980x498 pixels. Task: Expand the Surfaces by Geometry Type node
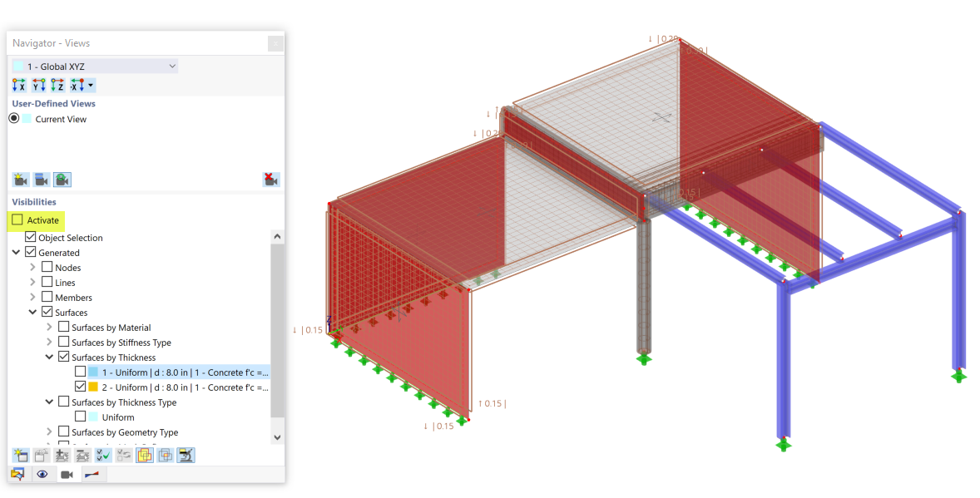49,431
